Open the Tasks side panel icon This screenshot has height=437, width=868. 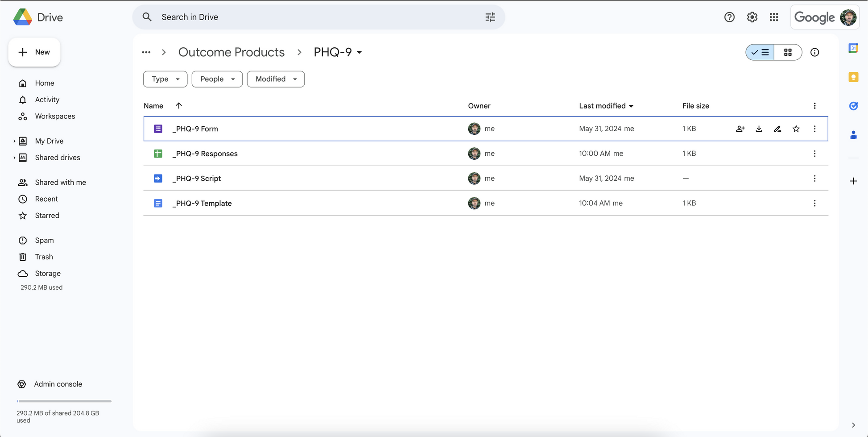853,106
